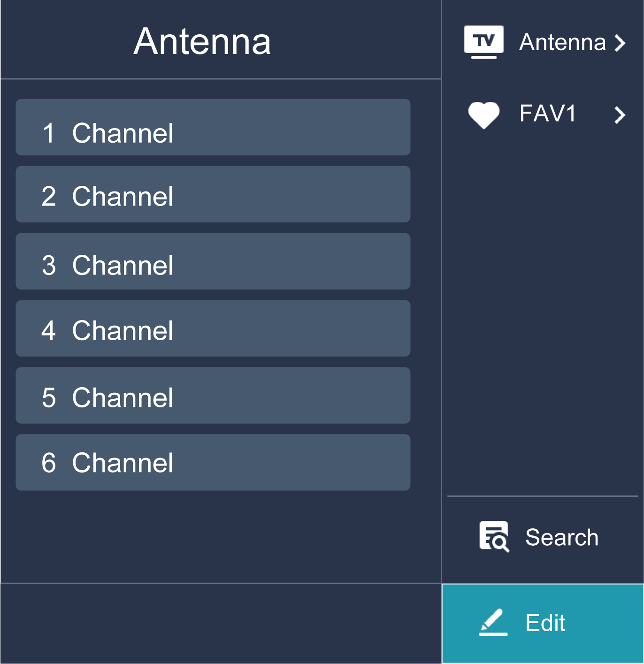
Task: Click the channel search magnifier icon
Action: tap(494, 536)
